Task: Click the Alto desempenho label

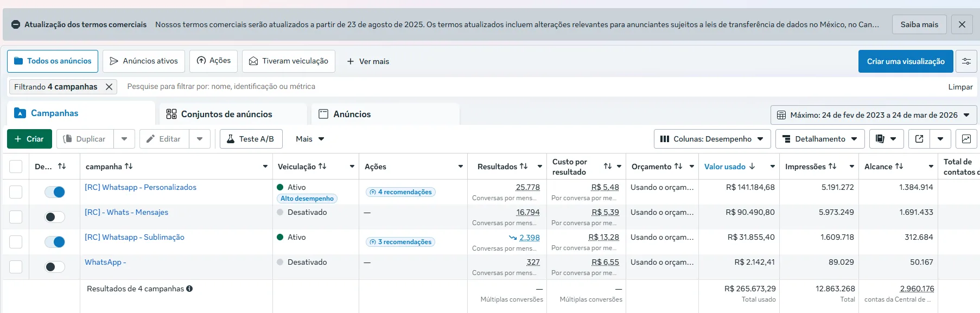Action: pos(307,199)
